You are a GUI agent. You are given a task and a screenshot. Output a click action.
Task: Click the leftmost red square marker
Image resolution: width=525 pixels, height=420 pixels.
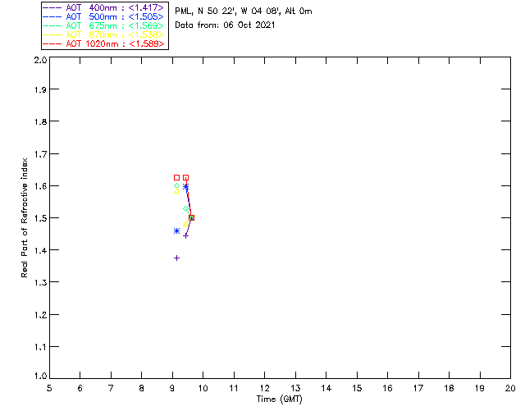coord(177,177)
